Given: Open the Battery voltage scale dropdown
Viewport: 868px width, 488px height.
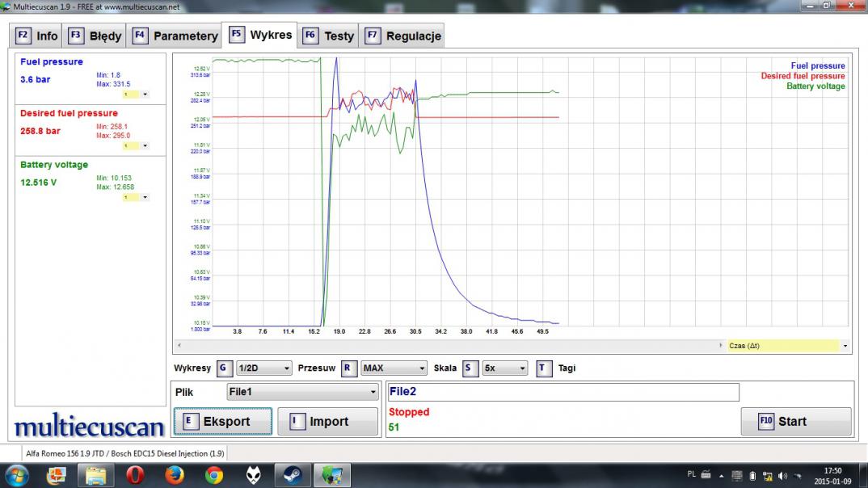Looking at the screenshot, I should [135, 197].
